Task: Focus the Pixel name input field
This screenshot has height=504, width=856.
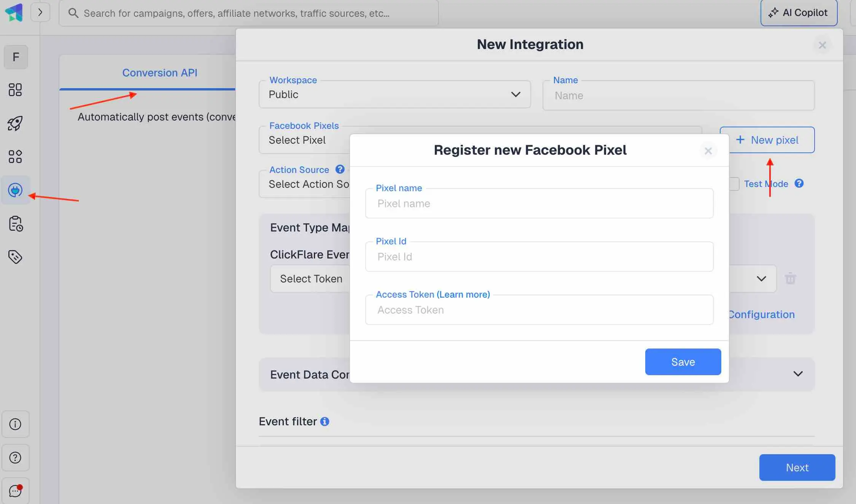Action: click(x=539, y=203)
